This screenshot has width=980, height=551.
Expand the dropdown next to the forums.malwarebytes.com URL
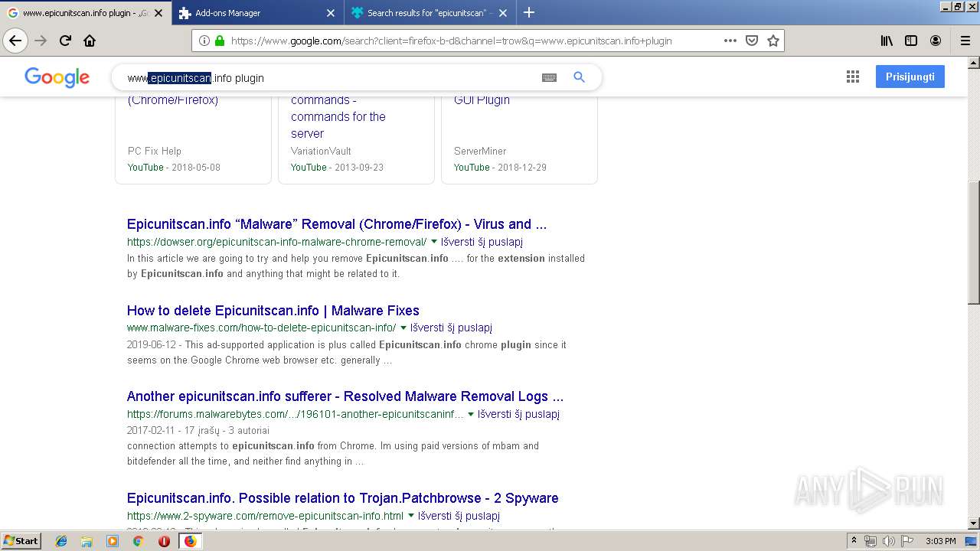coord(471,414)
